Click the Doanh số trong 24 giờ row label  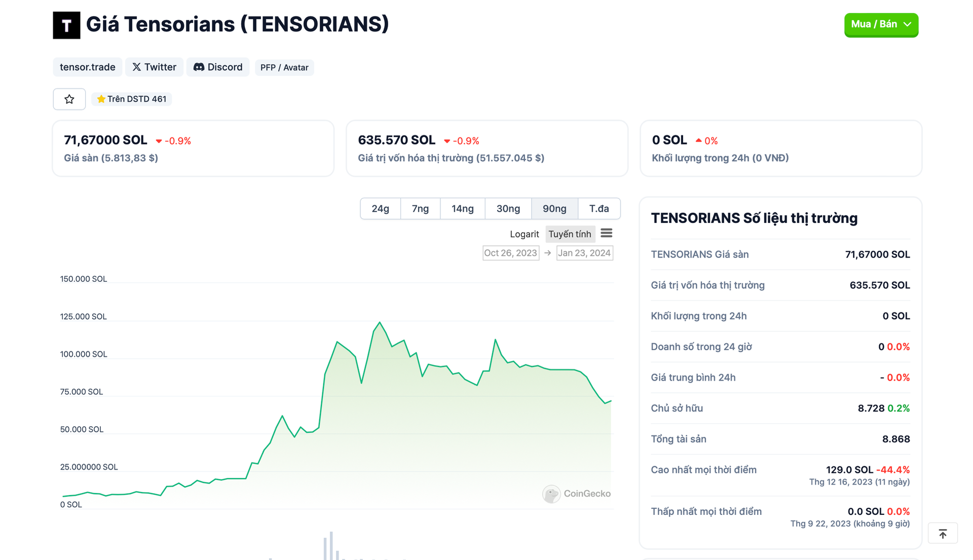[x=701, y=347]
